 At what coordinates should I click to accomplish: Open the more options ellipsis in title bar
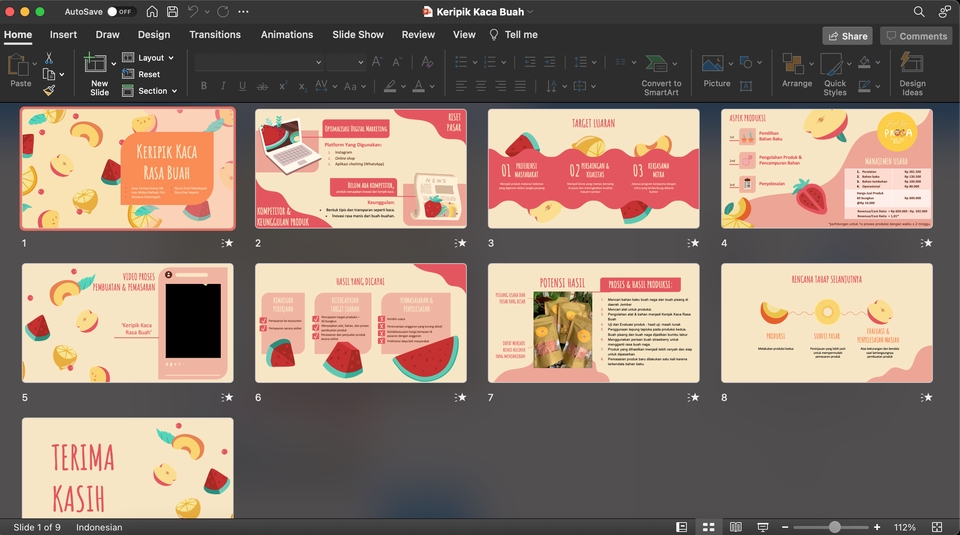click(243, 12)
